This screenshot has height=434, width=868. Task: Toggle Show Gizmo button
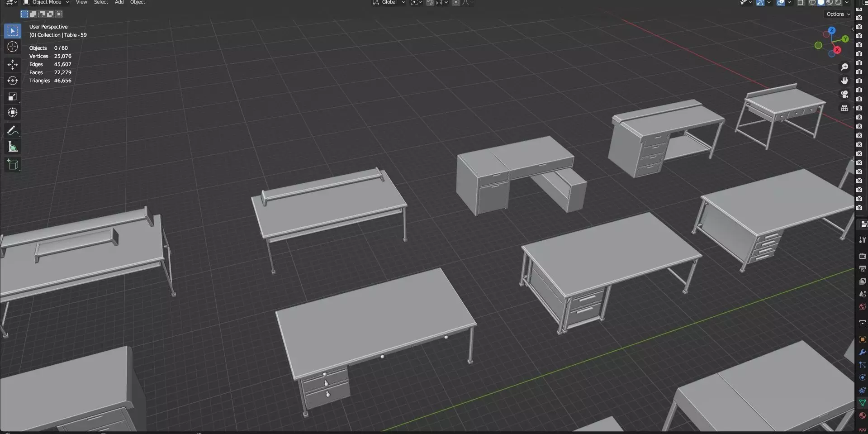click(760, 3)
